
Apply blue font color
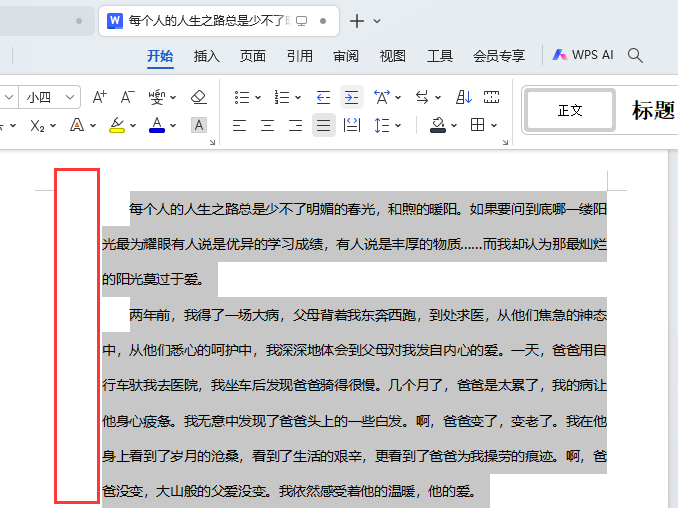pos(157,125)
